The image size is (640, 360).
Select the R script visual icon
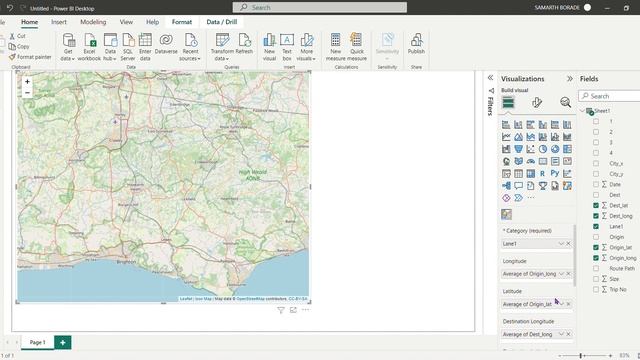point(542,173)
